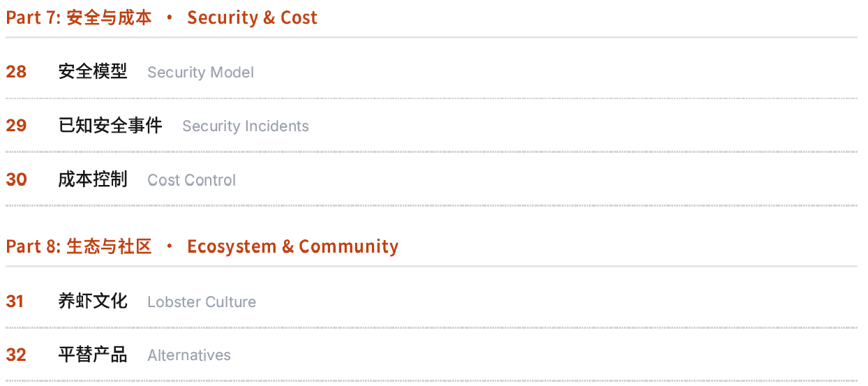Click the Lobster Culture subtitle
Image resolution: width=868 pixels, height=386 pixels.
click(202, 302)
